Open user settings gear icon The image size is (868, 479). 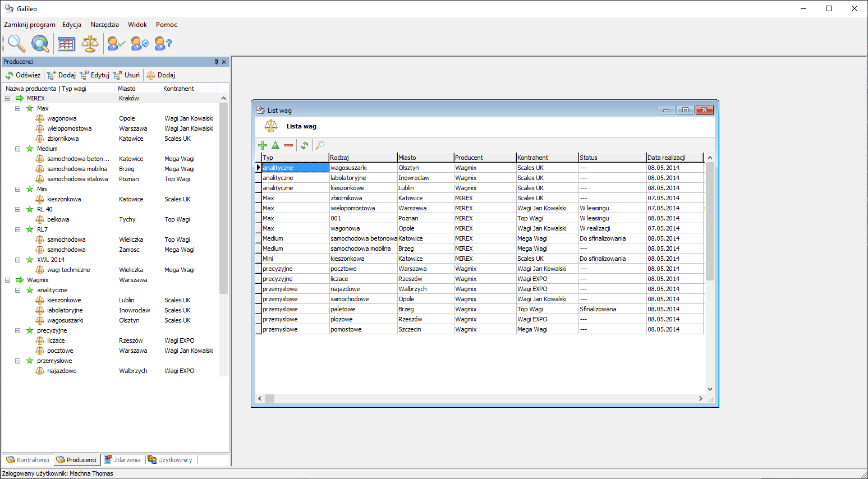(139, 43)
